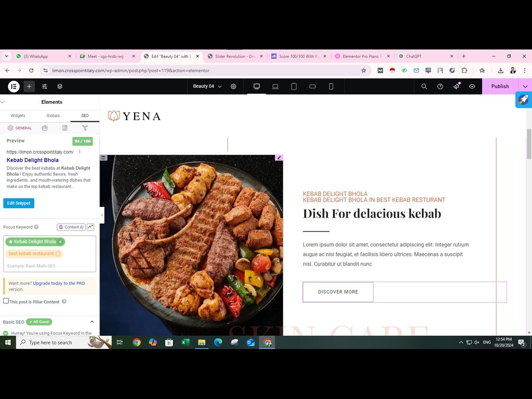Click the browser address bar URL
Viewport: 532px width, 399px height.
pyautogui.click(x=131, y=71)
